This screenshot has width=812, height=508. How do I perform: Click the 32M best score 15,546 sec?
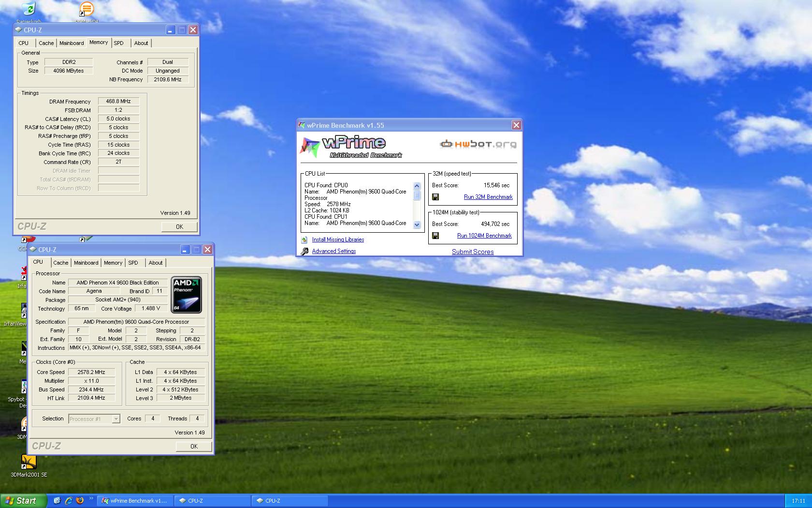pos(496,185)
